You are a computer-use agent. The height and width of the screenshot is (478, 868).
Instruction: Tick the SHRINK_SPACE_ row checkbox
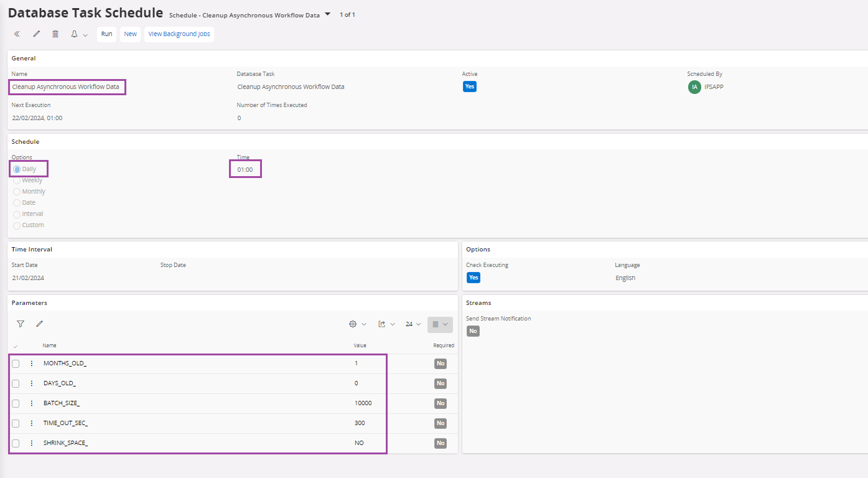[x=16, y=443]
